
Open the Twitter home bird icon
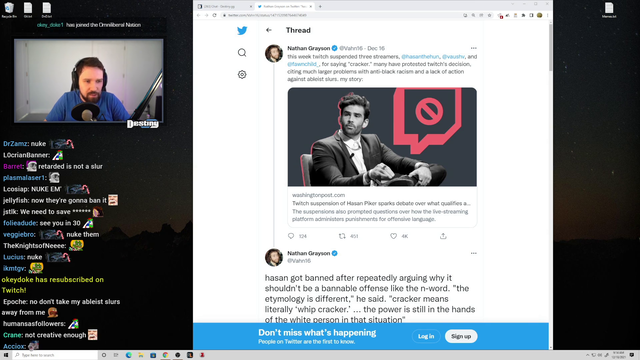242,30
